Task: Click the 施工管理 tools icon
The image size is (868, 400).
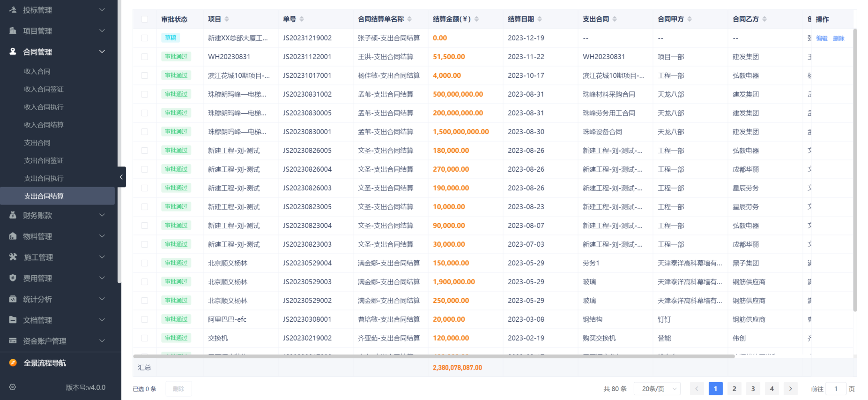Action: 13,257
